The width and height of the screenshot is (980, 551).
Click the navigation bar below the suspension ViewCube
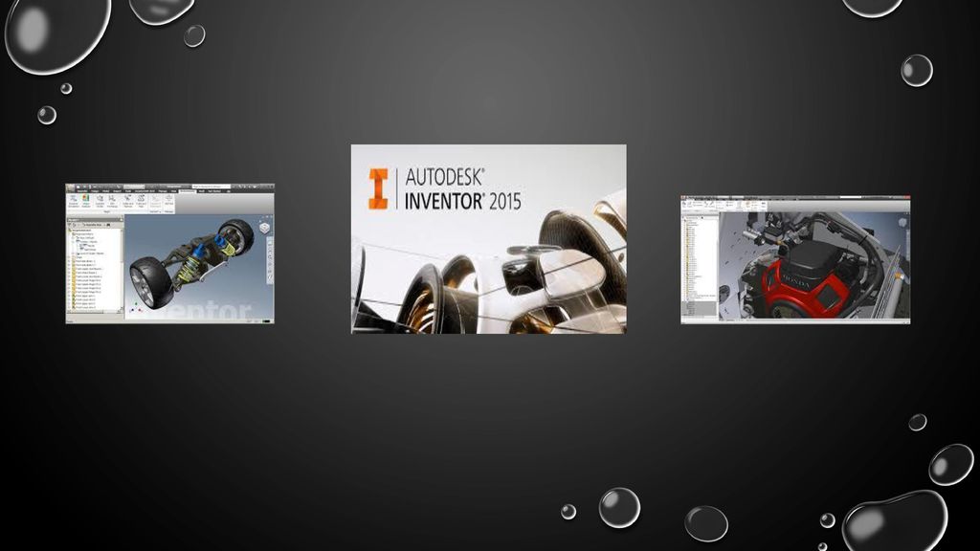pos(270,260)
